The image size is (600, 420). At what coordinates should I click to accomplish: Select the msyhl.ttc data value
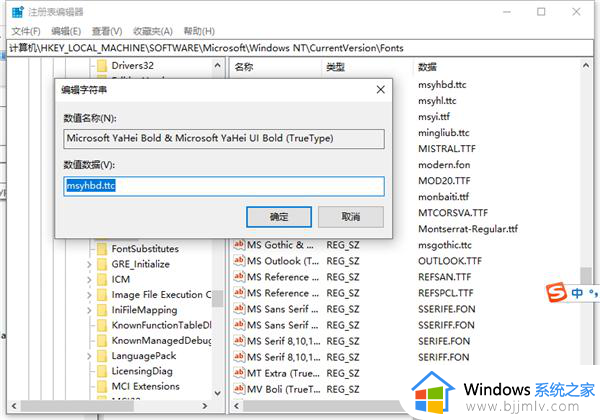click(x=437, y=101)
